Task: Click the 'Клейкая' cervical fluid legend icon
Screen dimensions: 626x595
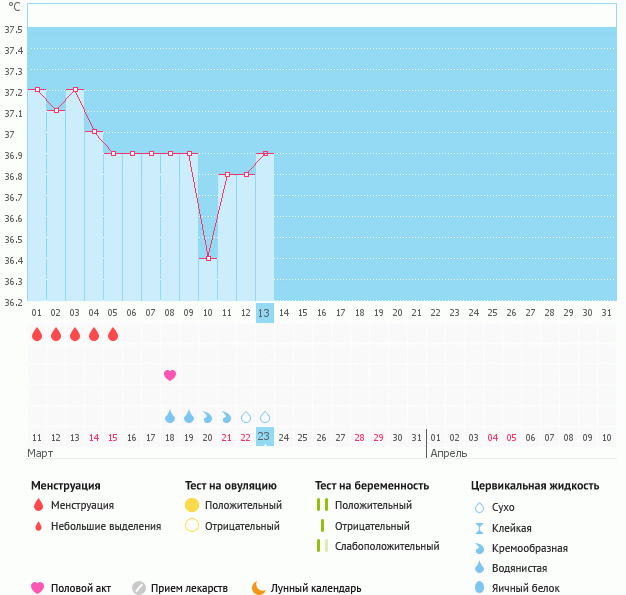Action: point(480,528)
